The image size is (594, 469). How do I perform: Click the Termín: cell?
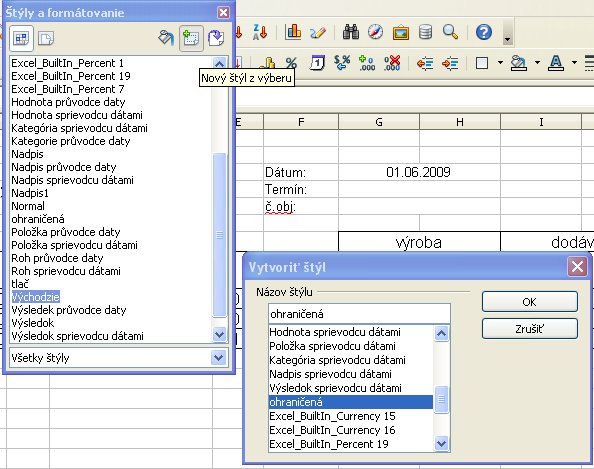[301, 189]
